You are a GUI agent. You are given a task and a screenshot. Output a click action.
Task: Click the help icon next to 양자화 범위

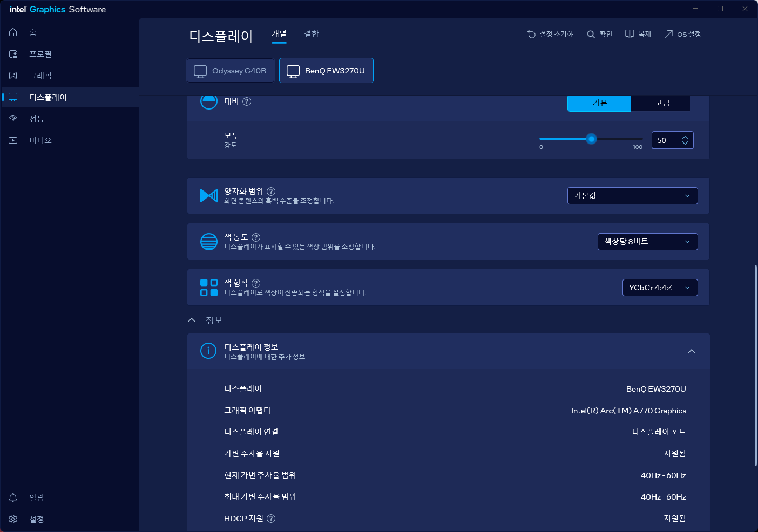coord(271,191)
